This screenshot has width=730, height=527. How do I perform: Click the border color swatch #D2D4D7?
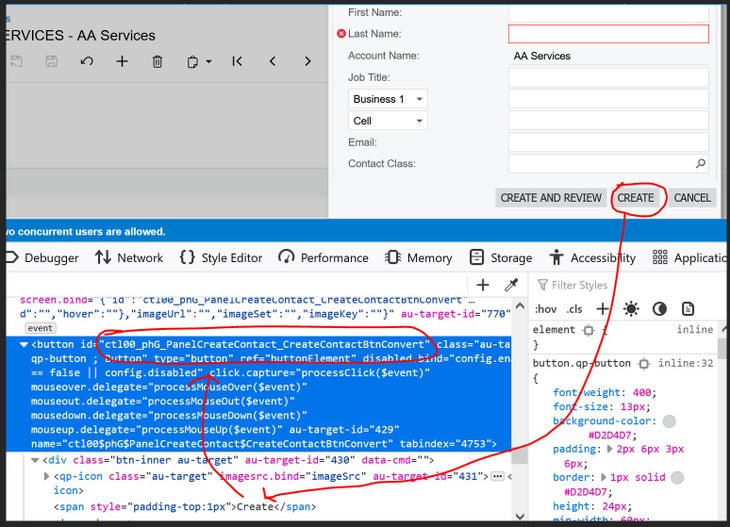pyautogui.click(x=677, y=478)
